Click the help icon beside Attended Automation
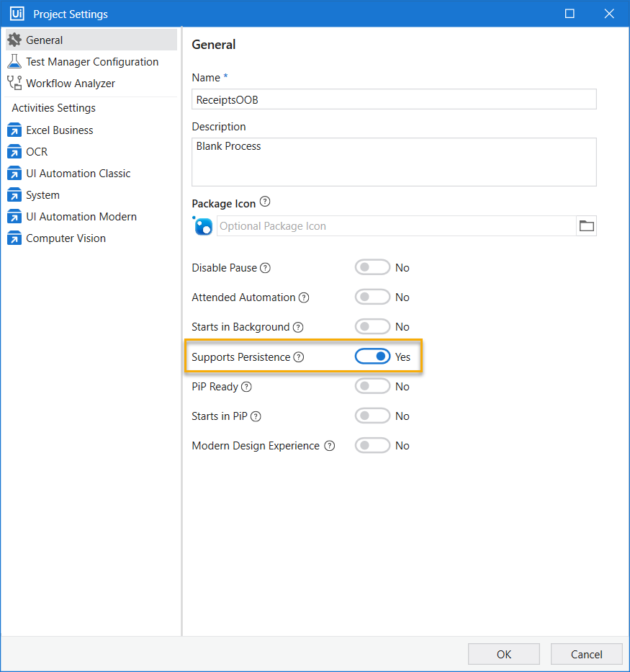Viewport: 630px width, 672px height. [304, 297]
